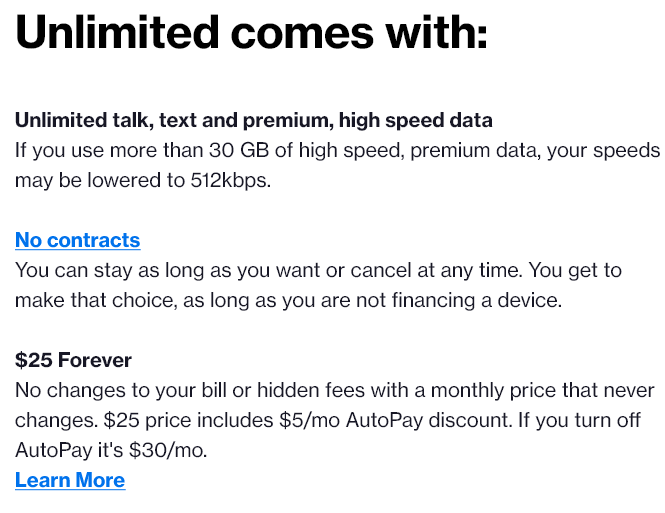Viewport: 665px width, 513px height.
Task: Open the No contracts link
Action: (77, 240)
